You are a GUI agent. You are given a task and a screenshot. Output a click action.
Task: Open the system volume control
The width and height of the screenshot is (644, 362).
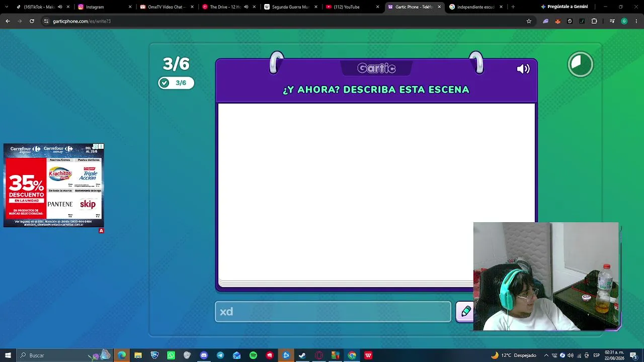pos(570,355)
